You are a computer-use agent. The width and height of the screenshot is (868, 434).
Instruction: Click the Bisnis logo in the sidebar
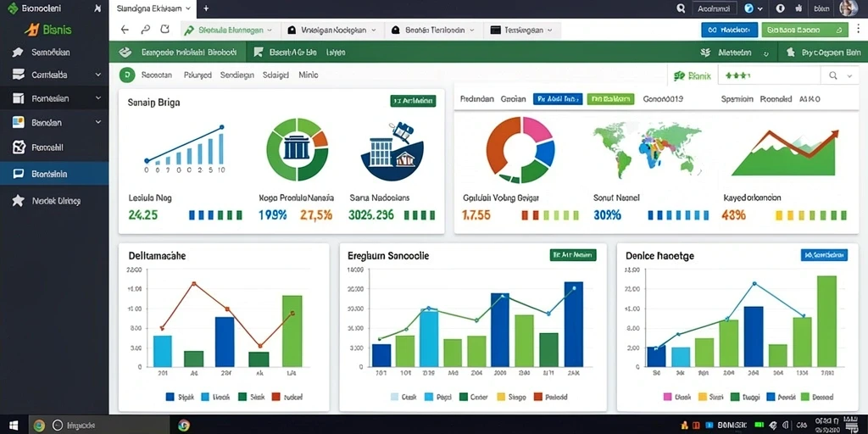(x=48, y=30)
